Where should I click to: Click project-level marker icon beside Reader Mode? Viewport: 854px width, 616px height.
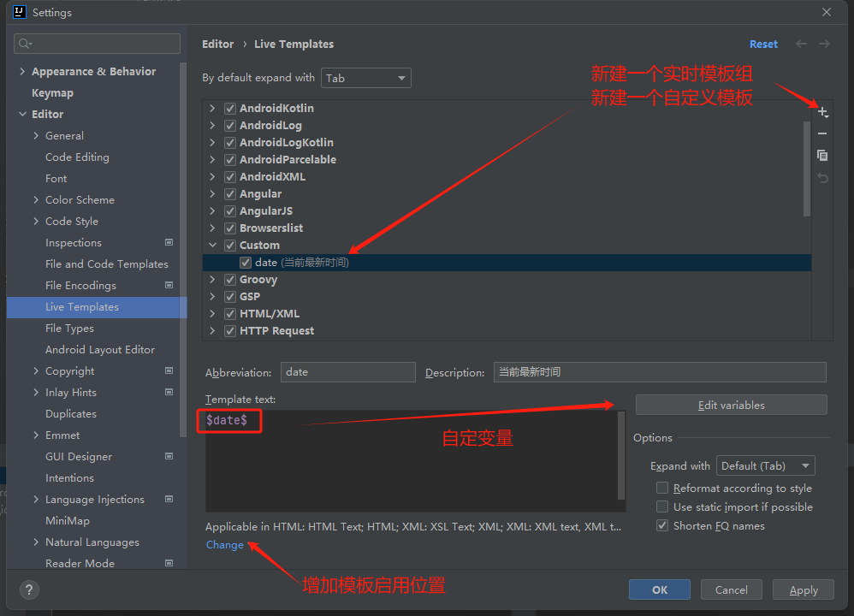click(x=169, y=563)
